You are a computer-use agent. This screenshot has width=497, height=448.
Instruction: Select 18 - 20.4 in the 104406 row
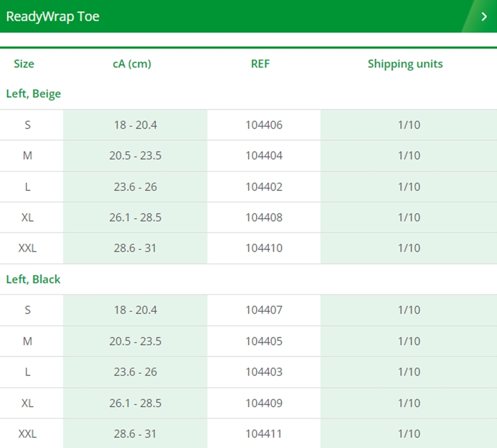click(x=135, y=125)
